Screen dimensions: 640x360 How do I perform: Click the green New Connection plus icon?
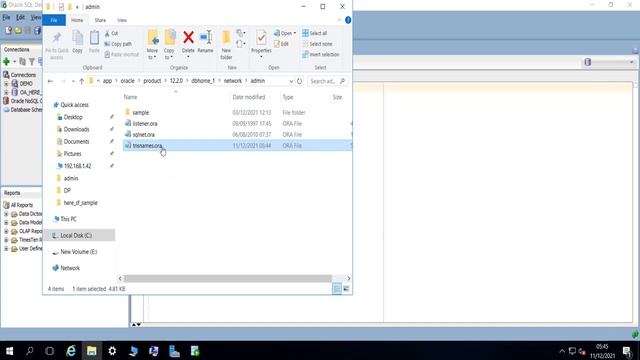[6, 62]
